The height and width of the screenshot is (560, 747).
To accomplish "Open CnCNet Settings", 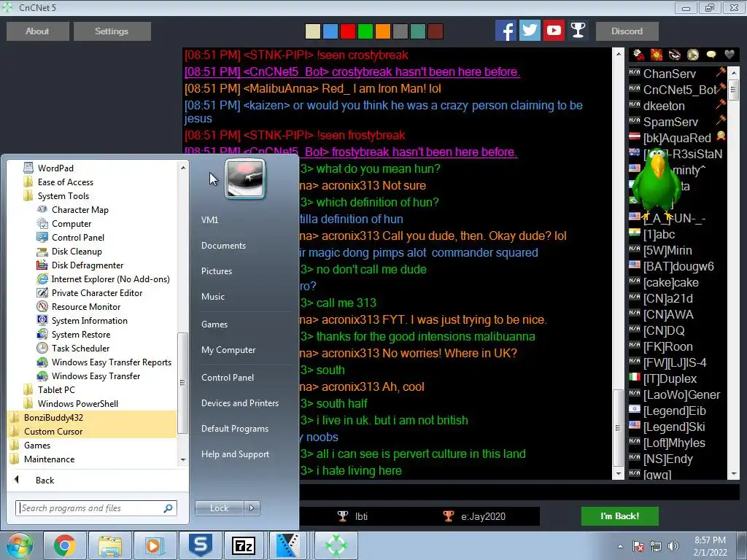I will point(112,31).
